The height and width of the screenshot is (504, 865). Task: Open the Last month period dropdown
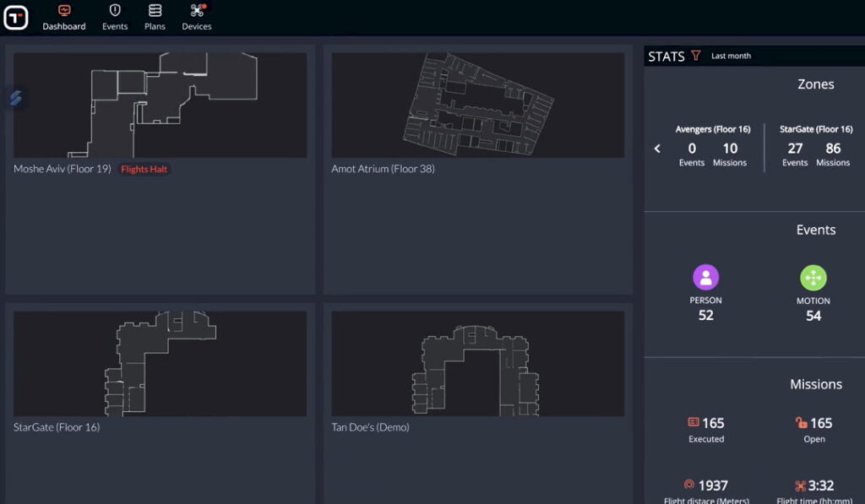click(731, 56)
